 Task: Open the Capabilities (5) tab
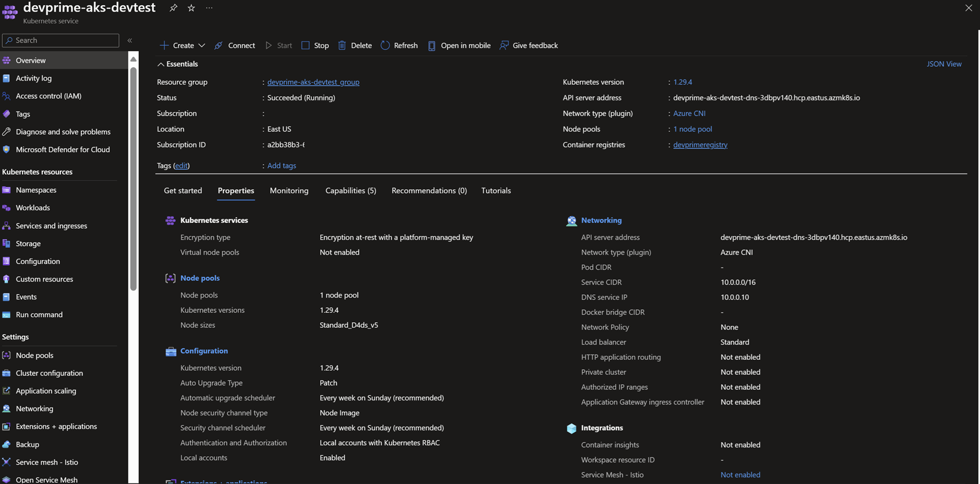351,190
